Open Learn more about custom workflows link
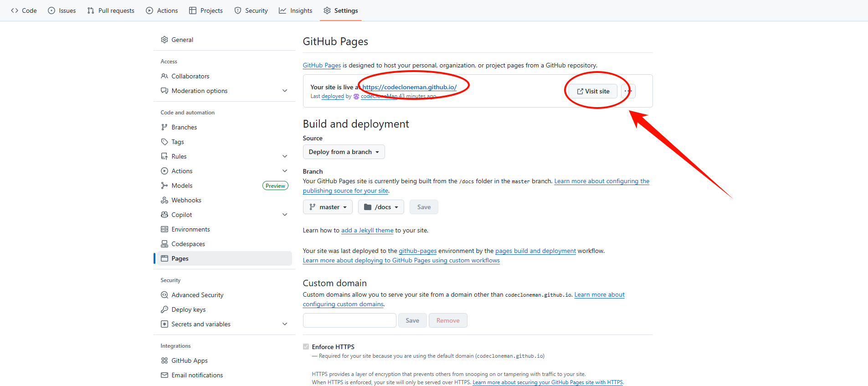 pyautogui.click(x=401, y=260)
